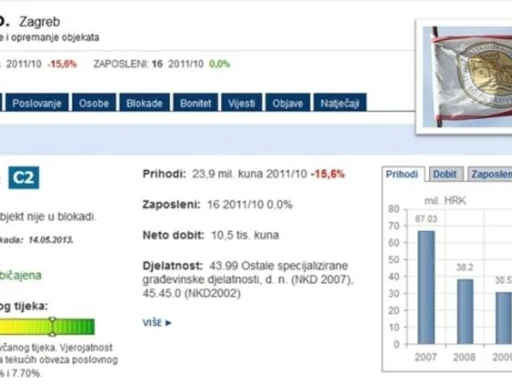Viewport: 512px width, 384px height.
Task: Click the 2009 revenue bar
Action: click(x=504, y=318)
